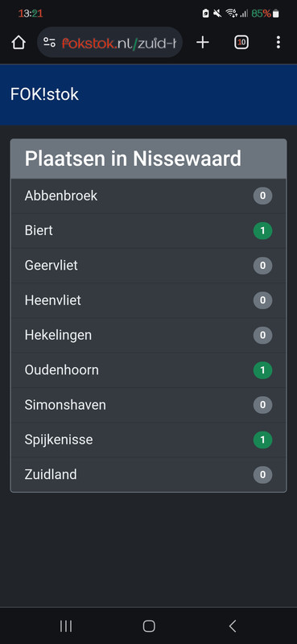
Task: Tap the Android home navigation button
Action: (149, 626)
